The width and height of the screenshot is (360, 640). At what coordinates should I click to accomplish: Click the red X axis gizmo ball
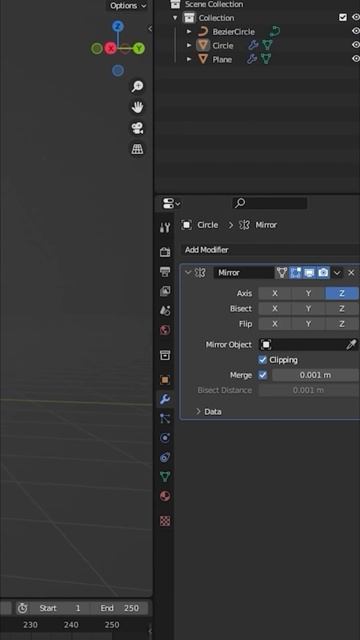[x=110, y=49]
